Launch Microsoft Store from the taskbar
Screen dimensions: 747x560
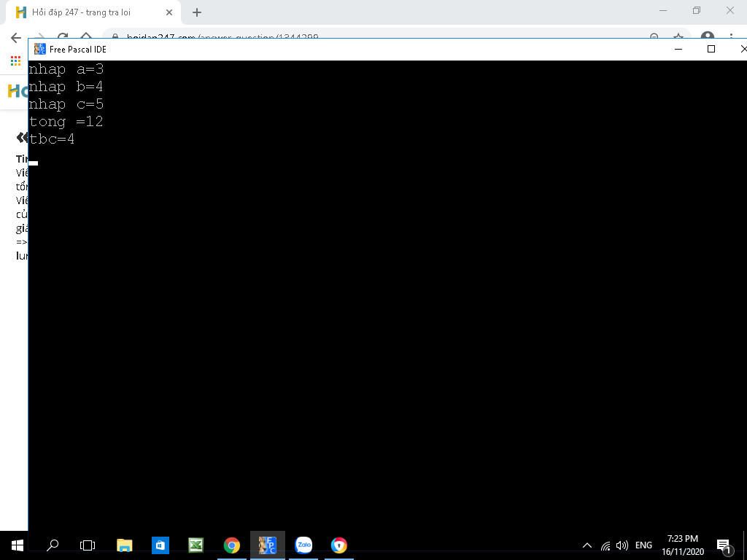160,545
